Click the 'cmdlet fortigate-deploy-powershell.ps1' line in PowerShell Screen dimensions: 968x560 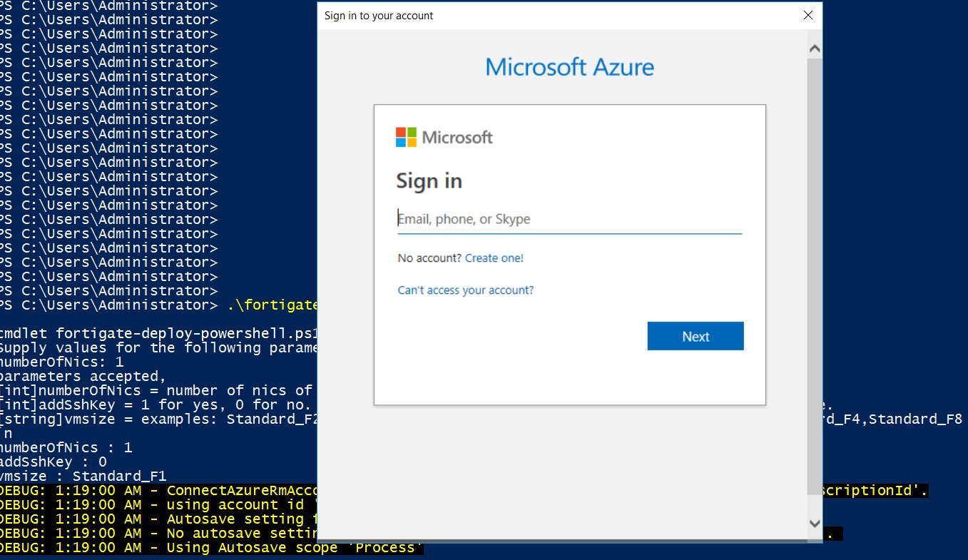pyautogui.click(x=158, y=334)
